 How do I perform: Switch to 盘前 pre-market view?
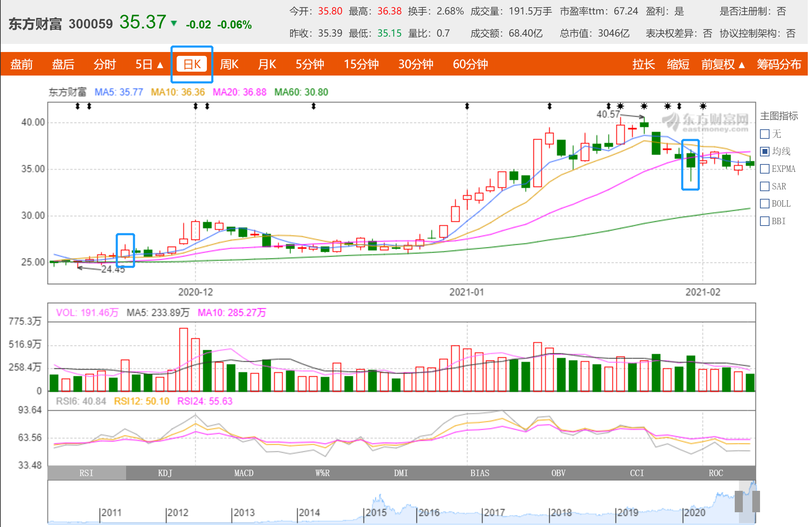(x=21, y=64)
